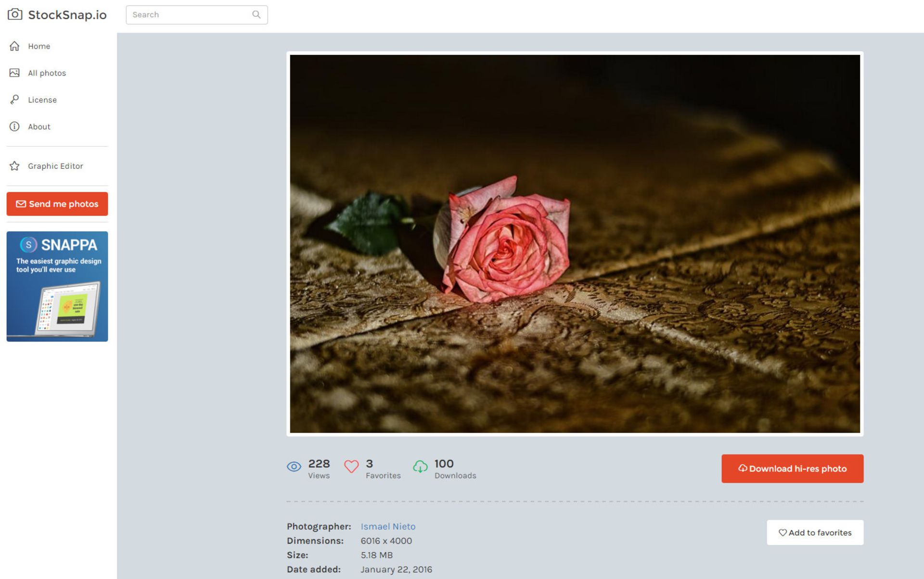924x579 pixels.
Task: Click Download hi-res photo
Action: (x=792, y=468)
